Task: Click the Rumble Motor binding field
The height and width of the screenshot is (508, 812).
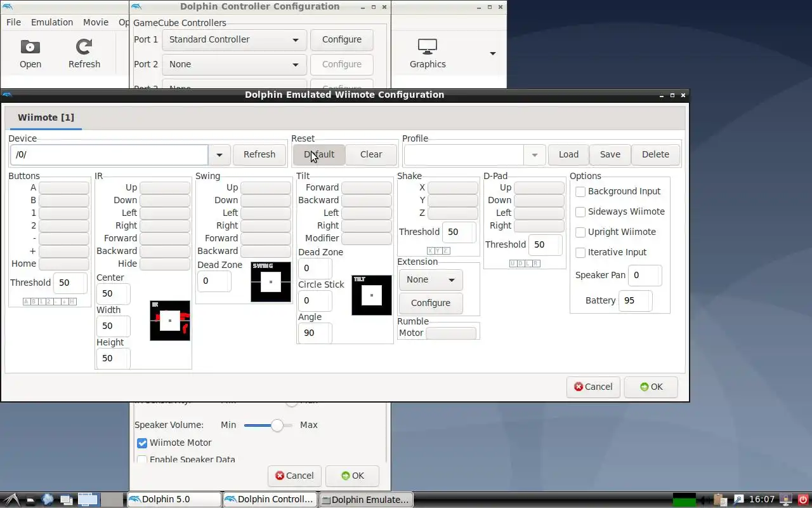Action: point(451,333)
